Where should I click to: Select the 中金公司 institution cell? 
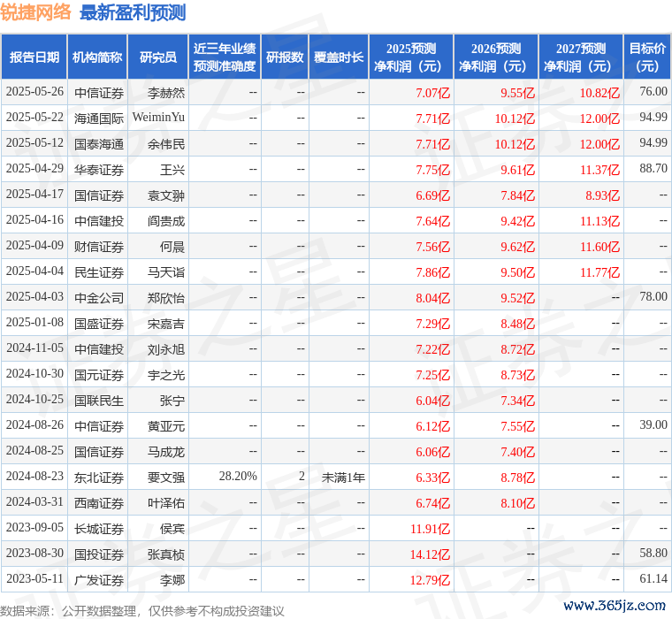click(99, 298)
